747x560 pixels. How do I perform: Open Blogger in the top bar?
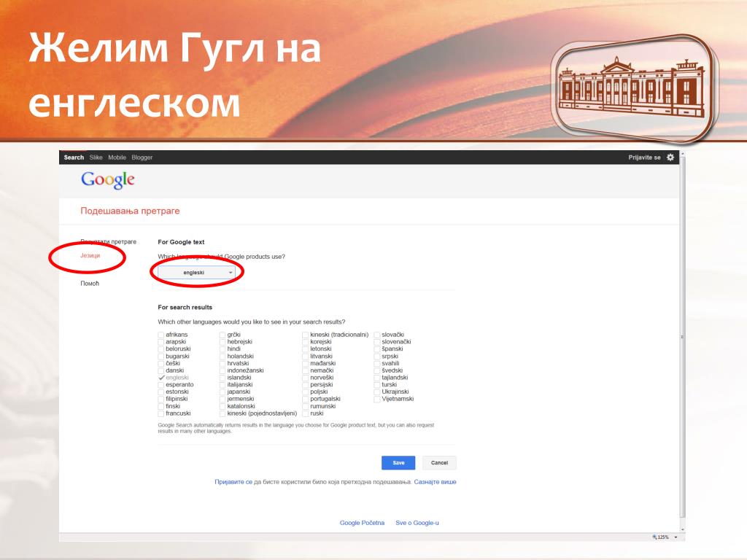point(142,157)
